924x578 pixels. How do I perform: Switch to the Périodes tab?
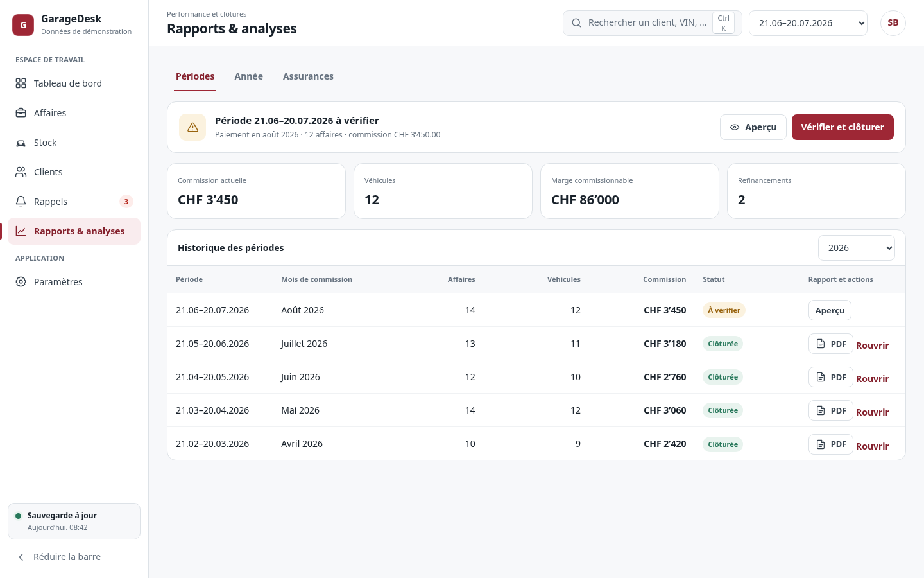pyautogui.click(x=195, y=76)
